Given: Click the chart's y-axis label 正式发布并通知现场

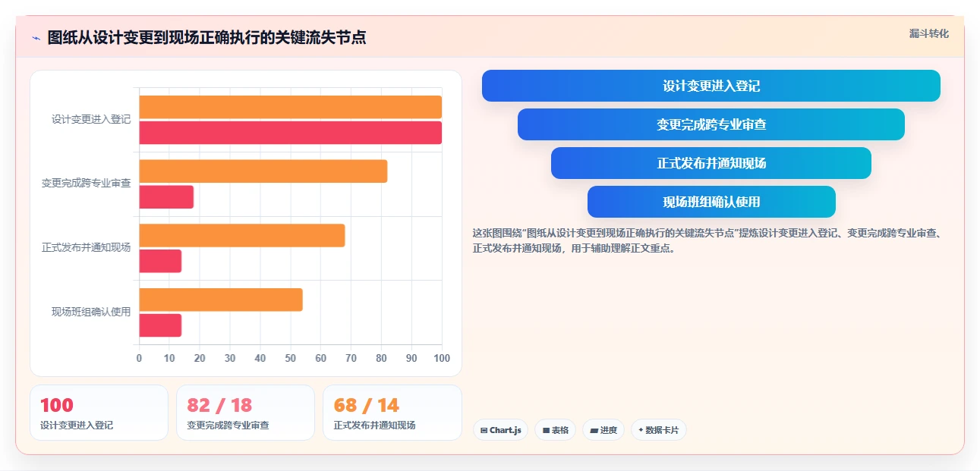Looking at the screenshot, I should (86, 248).
